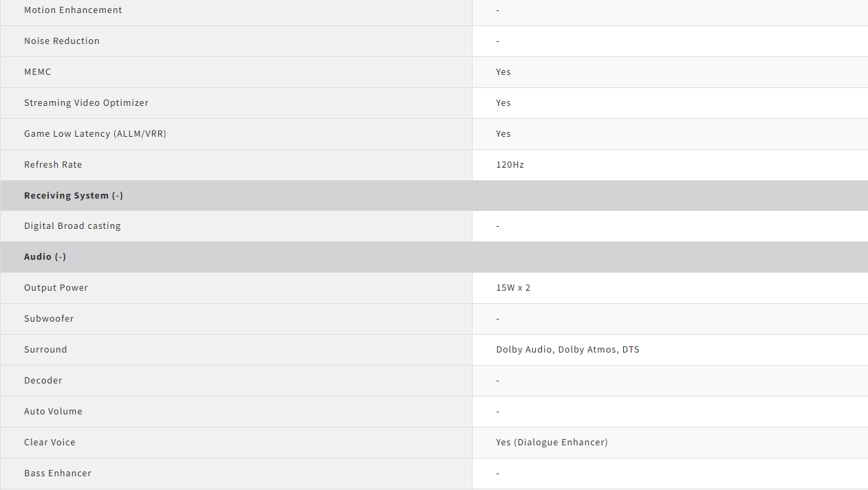Screen dimensions: 868x490
Task: Click the Auto Volume label
Action: tap(53, 412)
